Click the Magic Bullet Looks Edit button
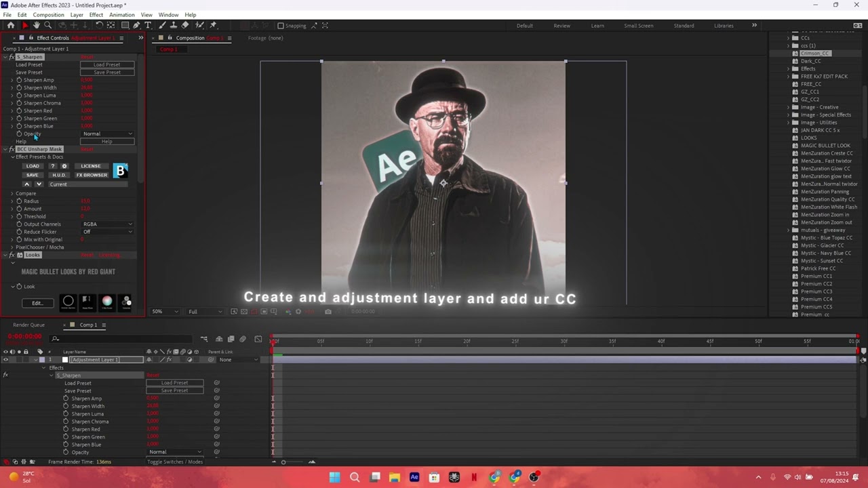Viewport: 868px width, 488px height. coord(37,303)
